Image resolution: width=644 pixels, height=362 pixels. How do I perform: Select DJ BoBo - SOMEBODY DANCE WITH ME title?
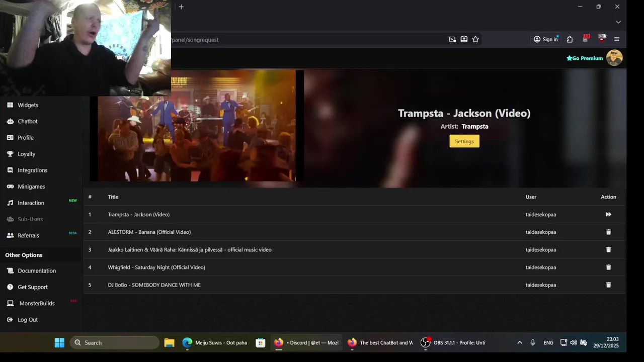click(x=154, y=285)
